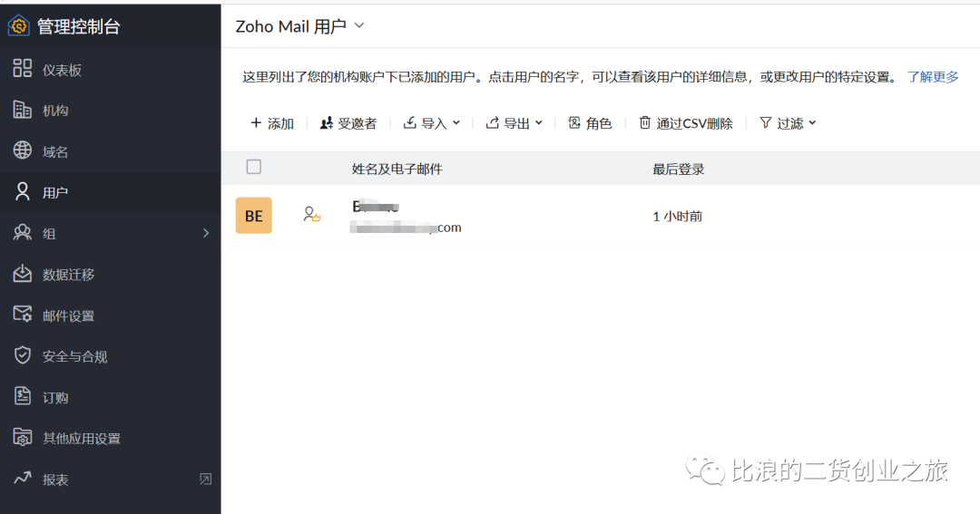
Task: Click the 域名 globe icon
Action: (23, 150)
